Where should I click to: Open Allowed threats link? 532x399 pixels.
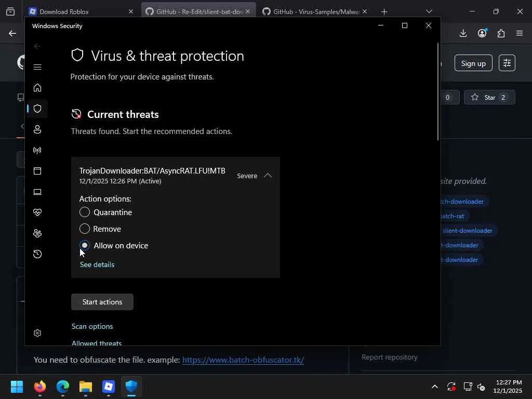[x=97, y=343]
